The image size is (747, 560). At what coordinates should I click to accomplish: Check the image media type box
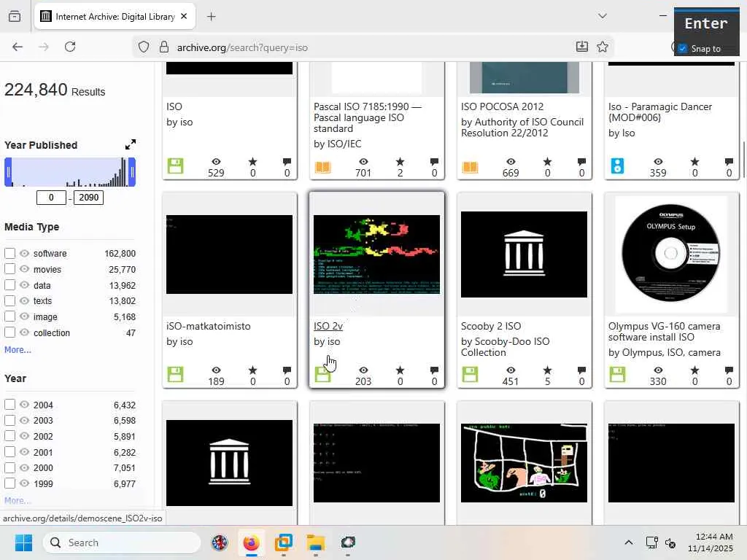10,316
